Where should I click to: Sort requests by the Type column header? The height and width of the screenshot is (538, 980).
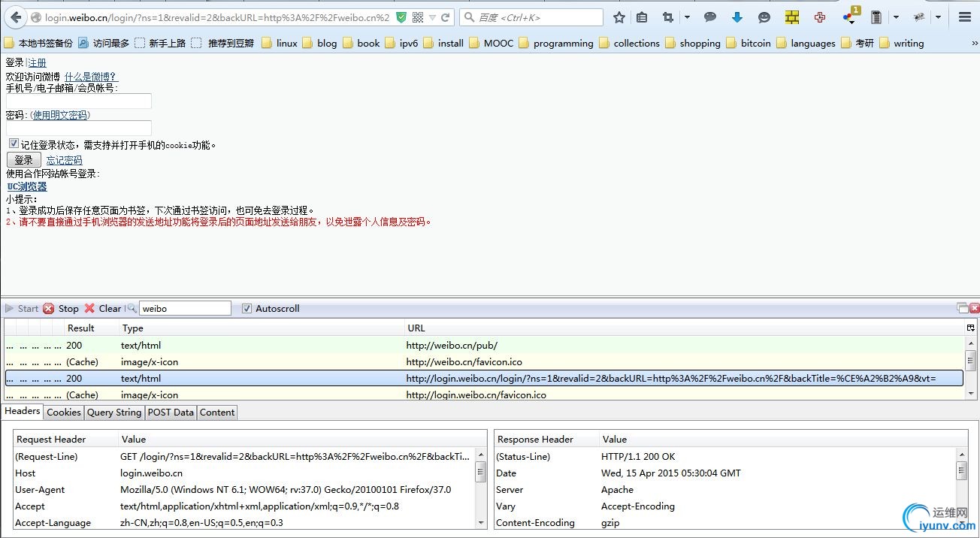click(262, 328)
